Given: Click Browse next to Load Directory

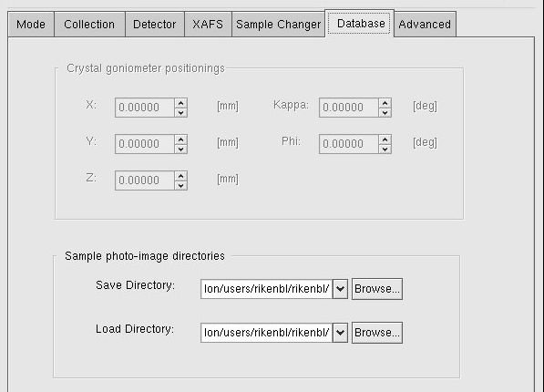Looking at the screenshot, I should coord(377,332).
